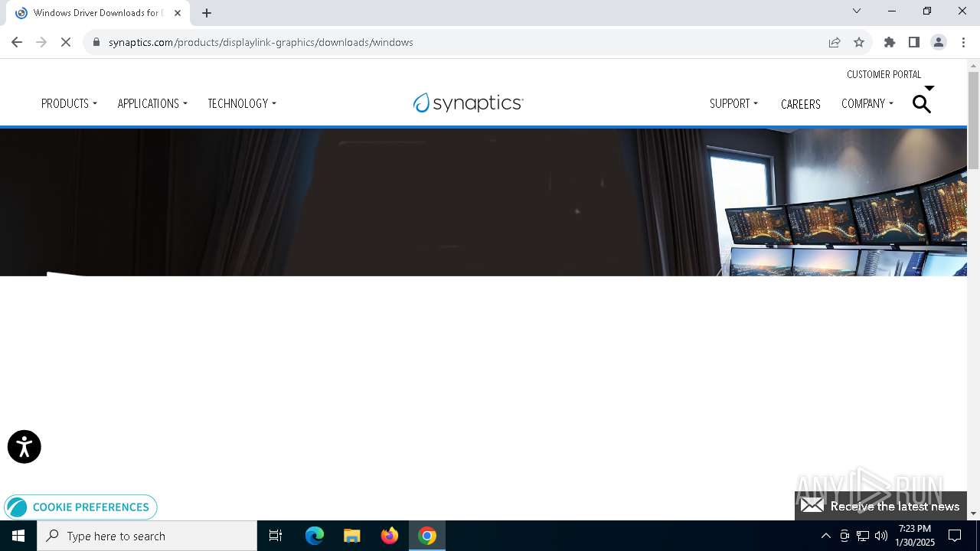
Task: Click the Synaptics logo
Action: click(469, 103)
